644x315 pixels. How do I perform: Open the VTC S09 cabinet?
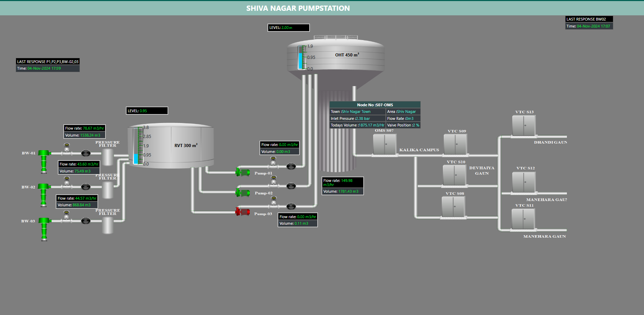(x=455, y=144)
